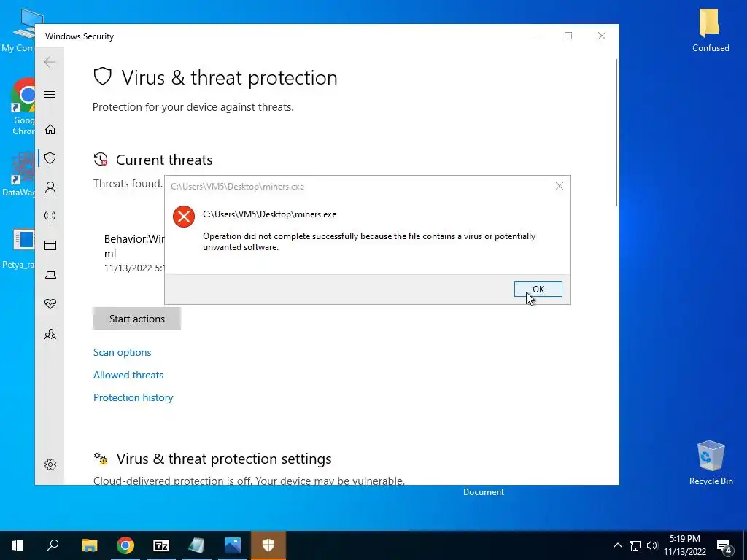The width and height of the screenshot is (747, 560).
Task: Open File Explorer from taskbar
Action: (89, 545)
